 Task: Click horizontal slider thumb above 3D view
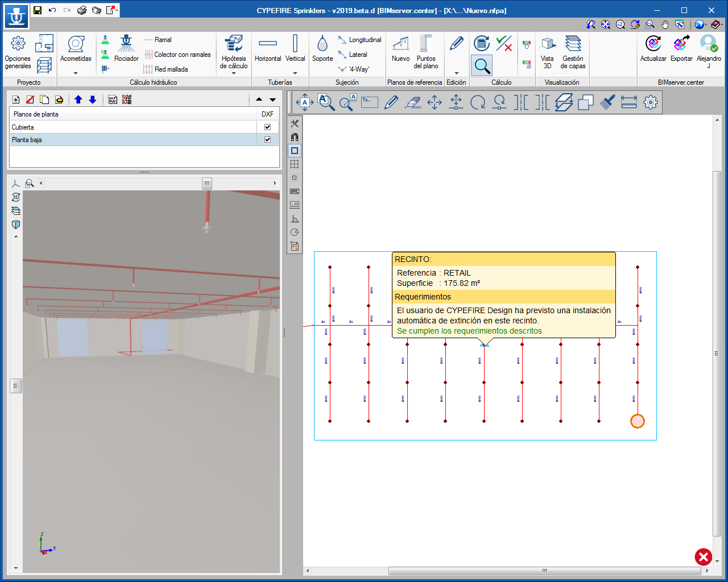(x=207, y=183)
